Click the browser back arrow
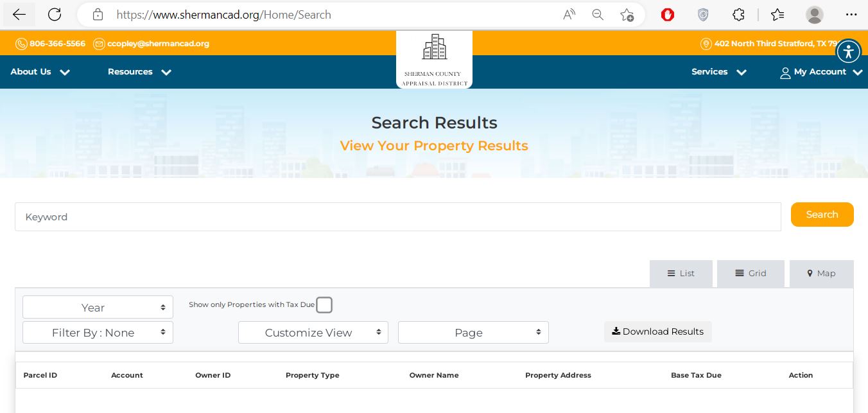The image size is (868, 413). [x=19, y=15]
